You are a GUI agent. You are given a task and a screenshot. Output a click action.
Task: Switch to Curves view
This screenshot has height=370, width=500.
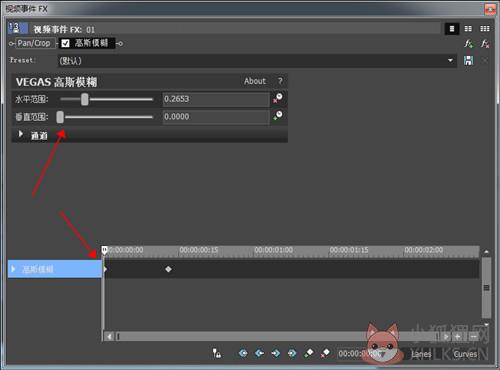point(465,354)
